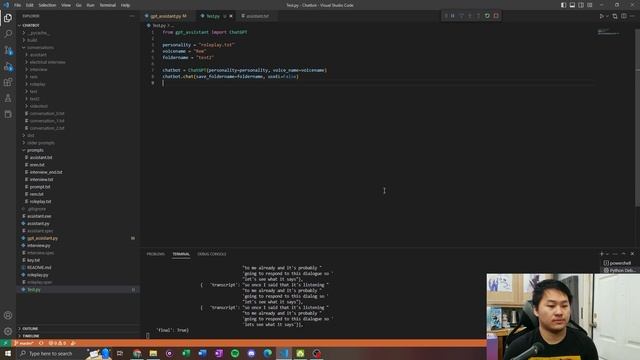Viewport: 640px width, 360px height.
Task: Open Spotify from the taskbar
Action: tap(235, 353)
